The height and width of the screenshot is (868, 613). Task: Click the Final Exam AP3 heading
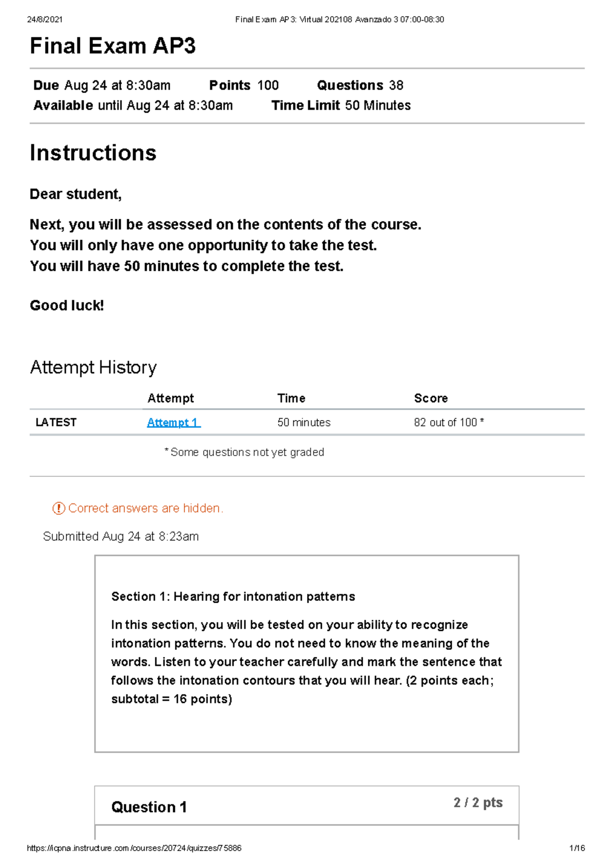(113, 46)
